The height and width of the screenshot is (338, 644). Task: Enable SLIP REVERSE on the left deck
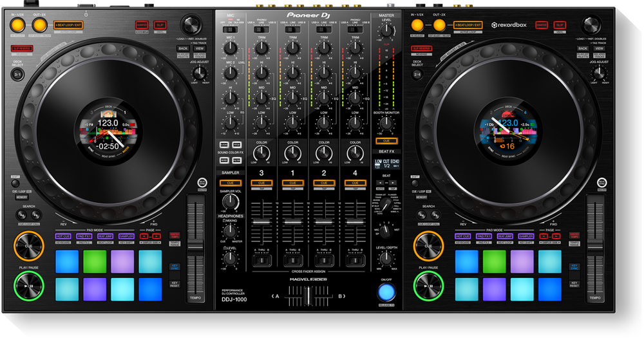22,48
